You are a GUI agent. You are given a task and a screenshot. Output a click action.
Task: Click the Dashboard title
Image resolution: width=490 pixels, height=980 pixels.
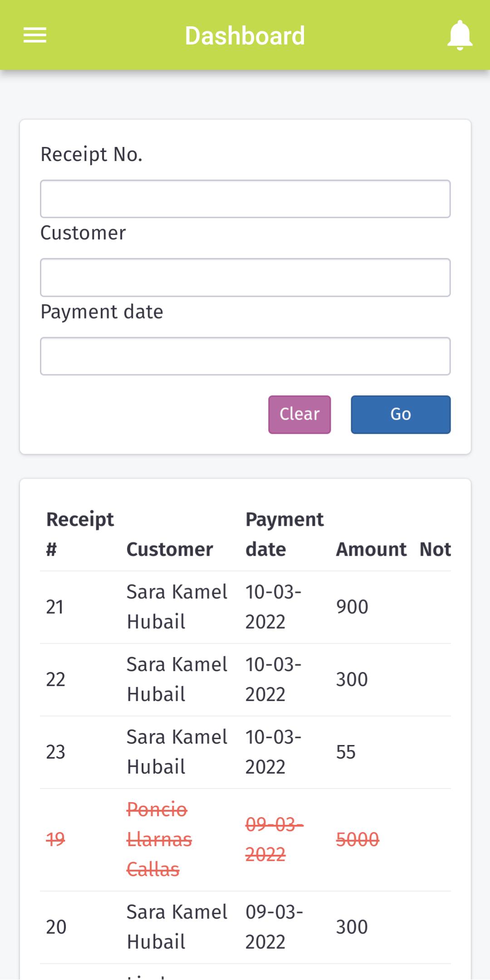[245, 36]
